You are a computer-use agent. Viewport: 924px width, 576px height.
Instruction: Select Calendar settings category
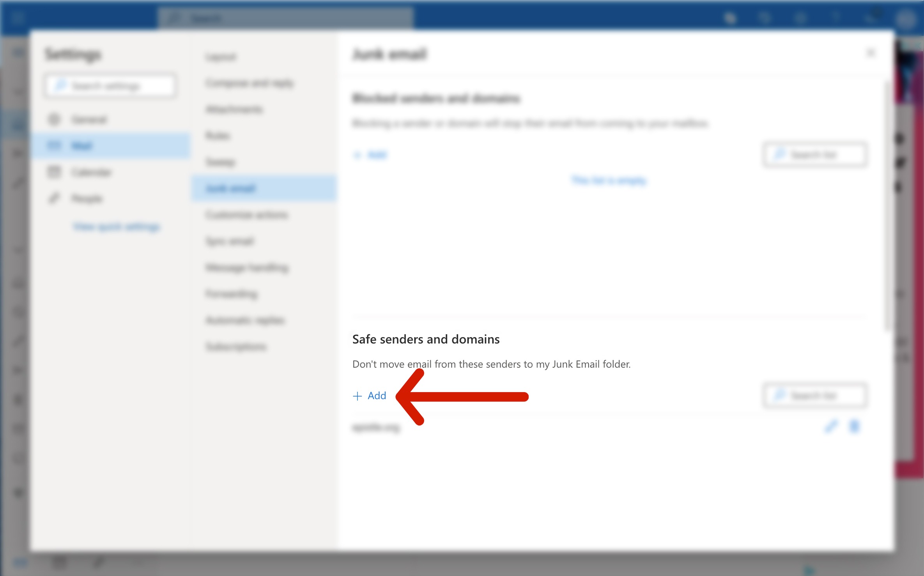91,172
